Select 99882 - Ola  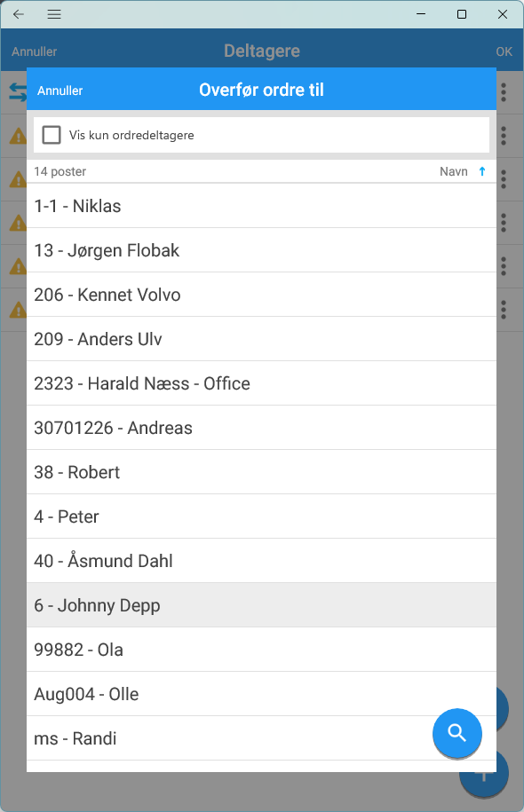coord(261,650)
